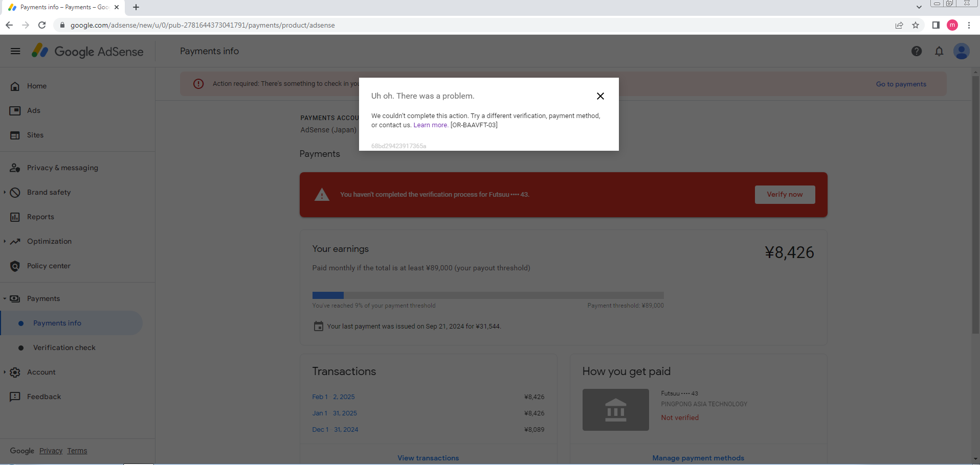Collapse Payments submenu arrow
Screen dimensions: 980x465
pyautogui.click(x=5, y=298)
